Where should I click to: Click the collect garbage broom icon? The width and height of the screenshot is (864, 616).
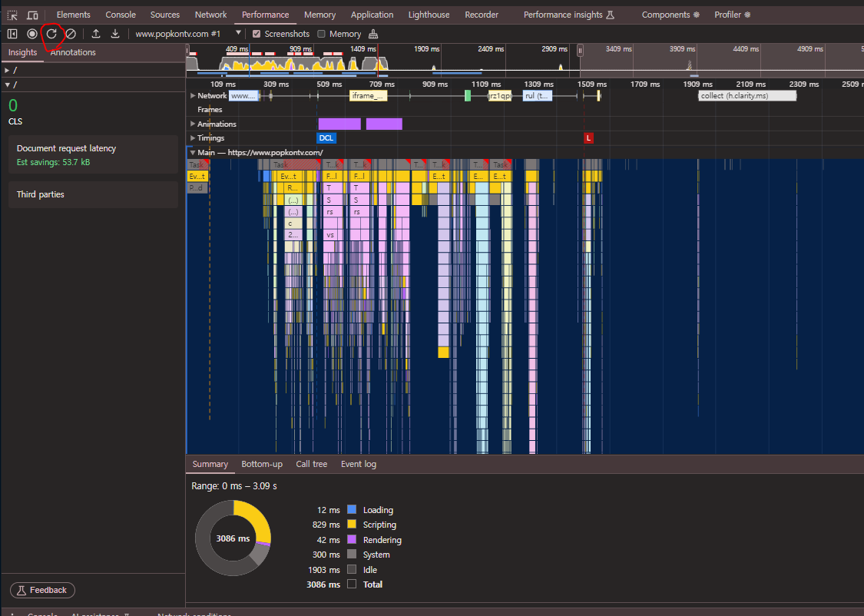click(x=373, y=34)
